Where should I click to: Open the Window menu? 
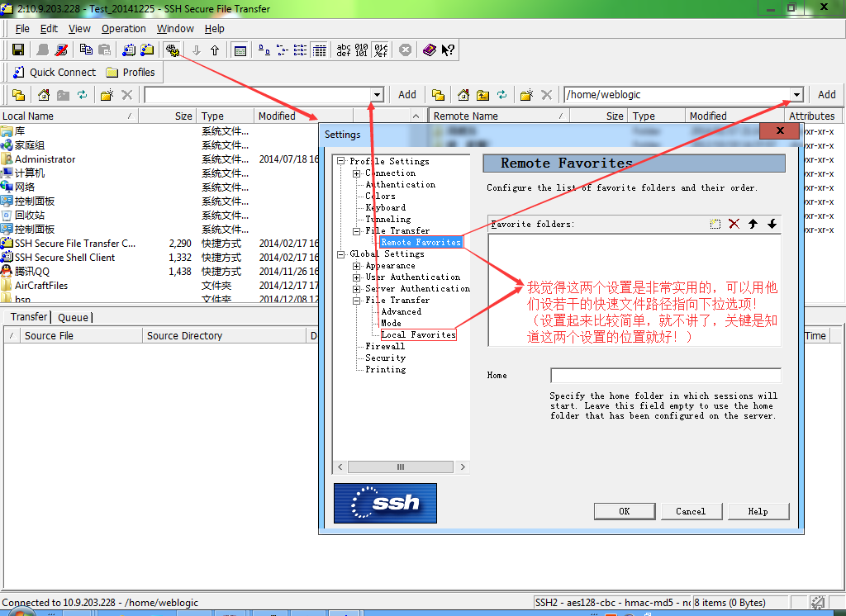(175, 29)
